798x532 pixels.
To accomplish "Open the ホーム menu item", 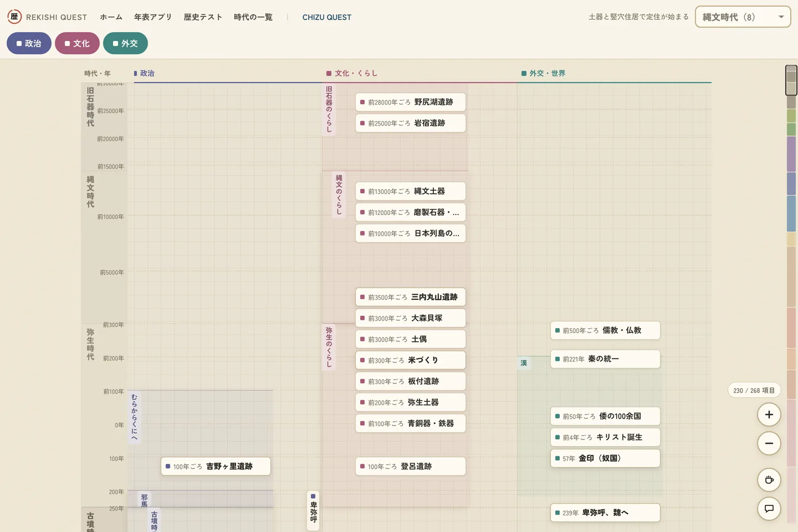I will click(111, 17).
